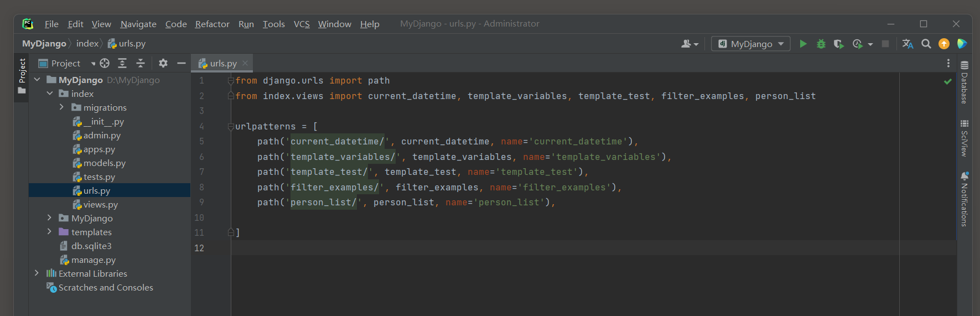Open the profiler run options arrow
The height and width of the screenshot is (316, 980).
coord(870,44)
